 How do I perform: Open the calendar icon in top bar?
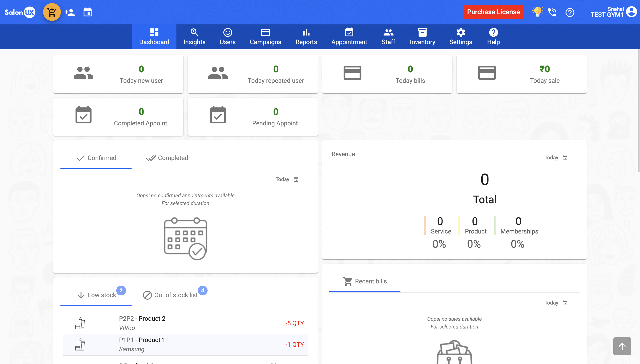point(87,12)
